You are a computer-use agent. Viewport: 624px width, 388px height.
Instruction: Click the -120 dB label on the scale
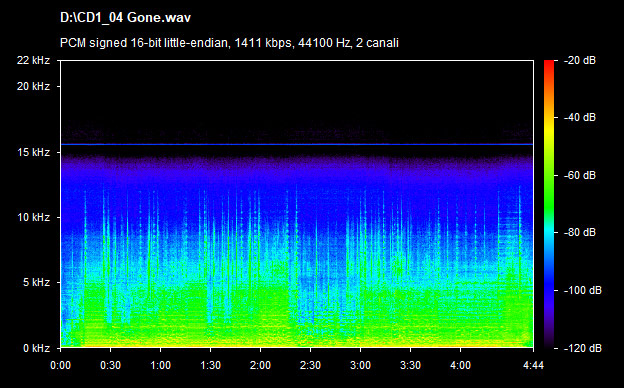[582, 348]
